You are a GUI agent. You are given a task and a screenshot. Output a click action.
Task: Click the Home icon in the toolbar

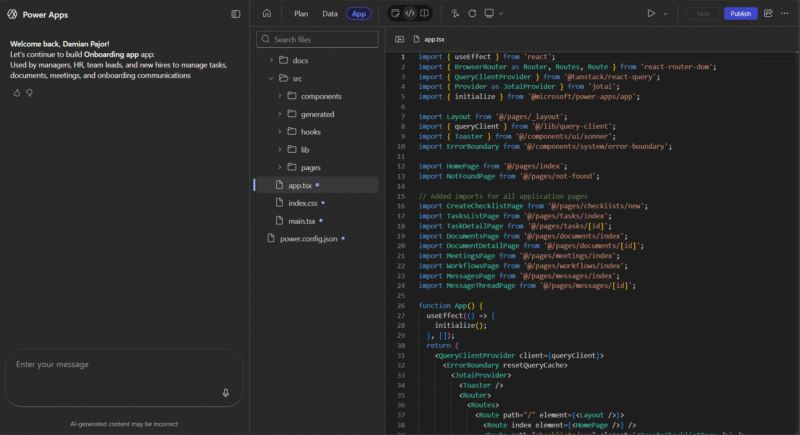[266, 14]
